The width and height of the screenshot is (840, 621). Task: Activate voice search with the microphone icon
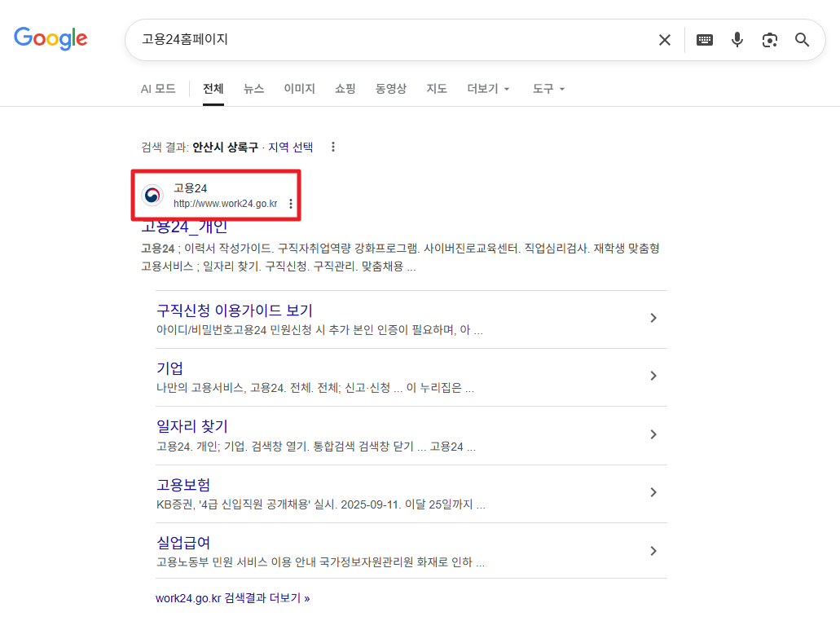(x=737, y=39)
